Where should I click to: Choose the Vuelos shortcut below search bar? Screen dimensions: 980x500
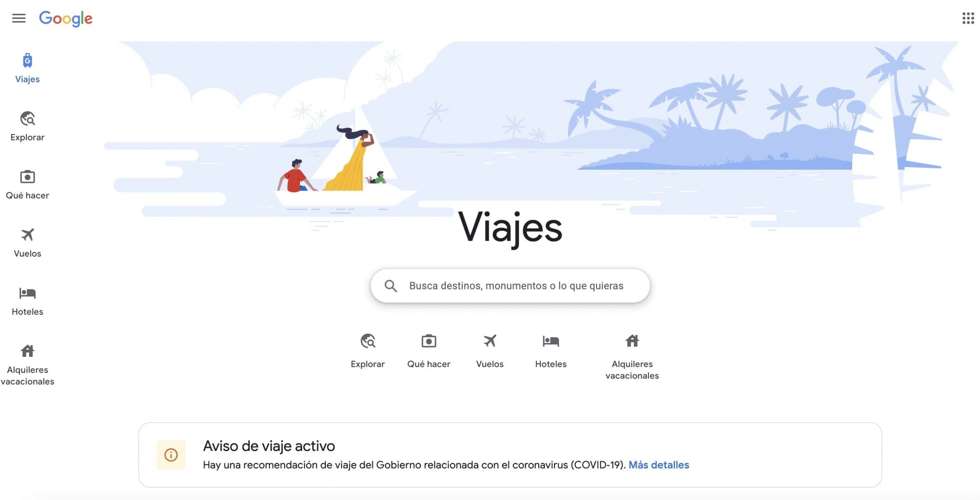[490, 351]
